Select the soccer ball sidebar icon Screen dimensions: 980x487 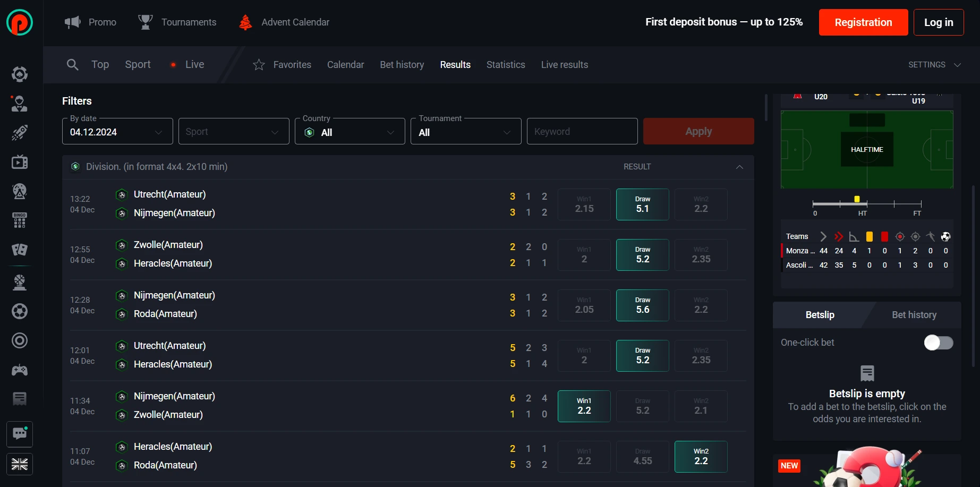(x=20, y=311)
